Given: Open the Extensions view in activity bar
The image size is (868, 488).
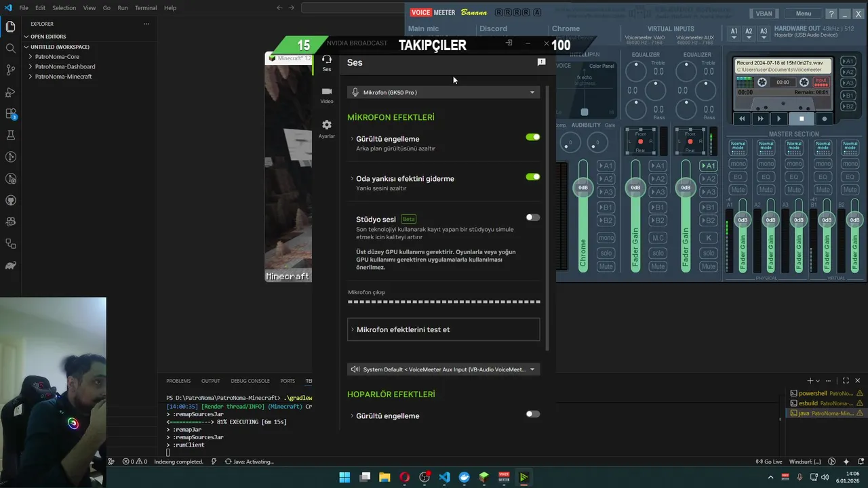Looking at the screenshot, I should pyautogui.click(x=10, y=113).
